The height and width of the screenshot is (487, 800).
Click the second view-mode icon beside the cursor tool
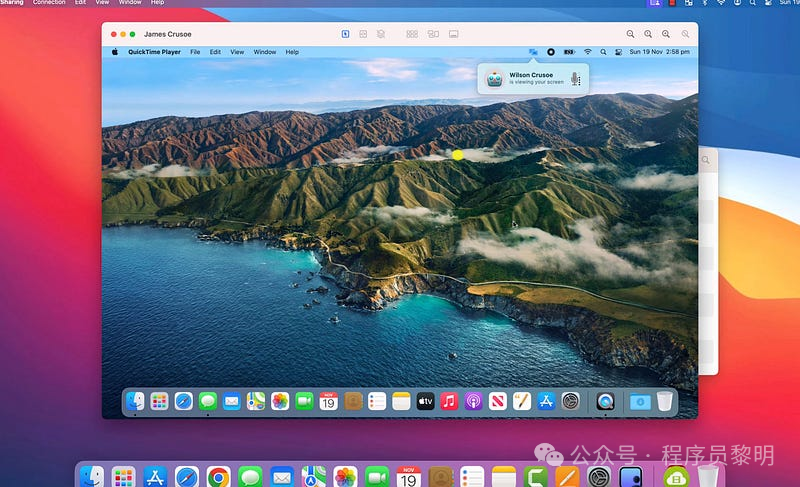(363, 34)
